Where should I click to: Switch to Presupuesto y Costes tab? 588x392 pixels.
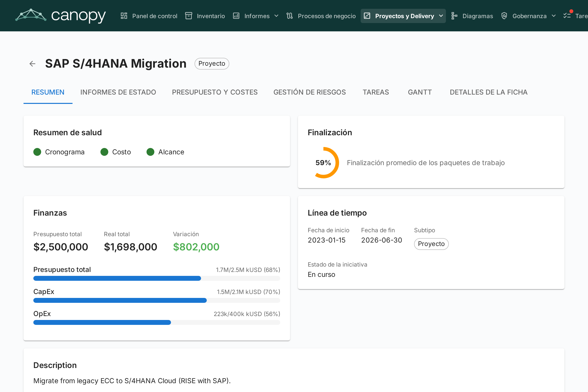(x=215, y=92)
